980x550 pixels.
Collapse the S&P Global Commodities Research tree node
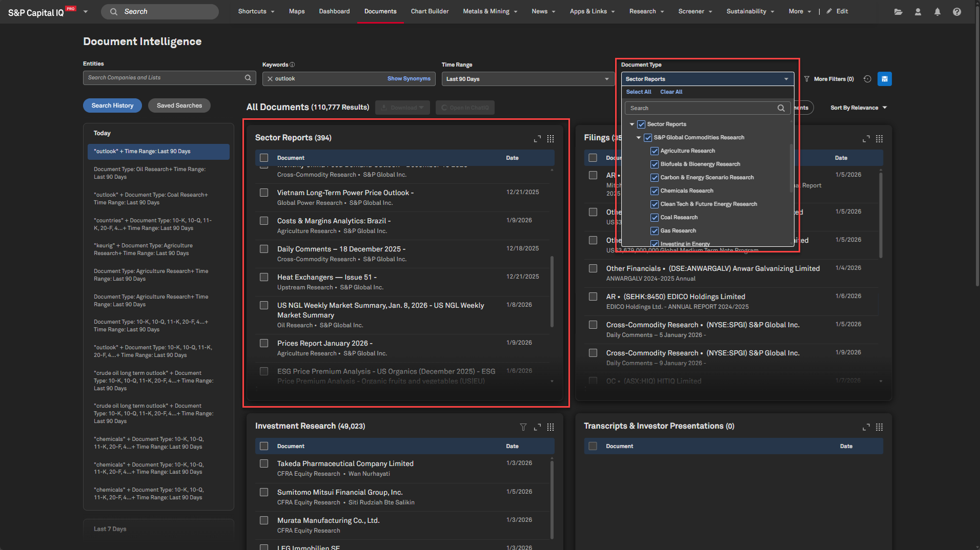tap(639, 138)
